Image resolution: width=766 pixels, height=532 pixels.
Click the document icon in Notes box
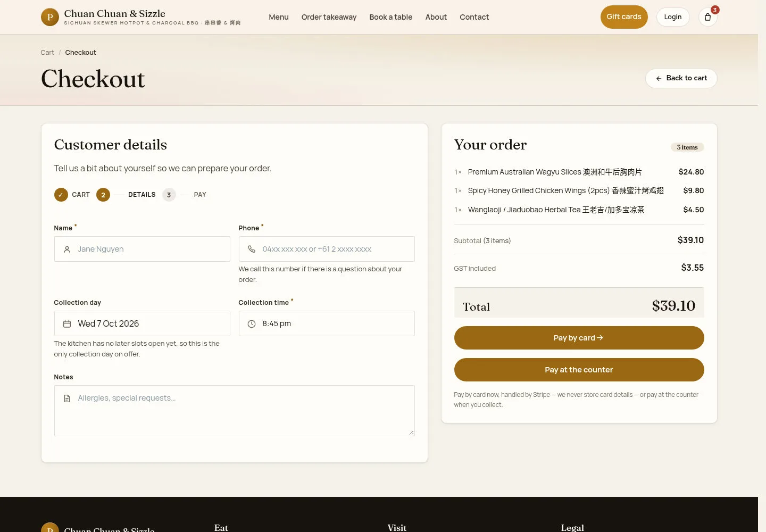pos(67,398)
